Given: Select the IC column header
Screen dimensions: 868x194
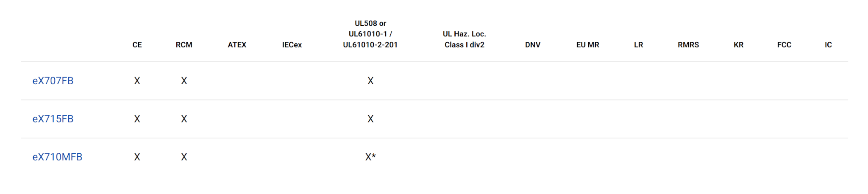Looking at the screenshot, I should 828,45.
